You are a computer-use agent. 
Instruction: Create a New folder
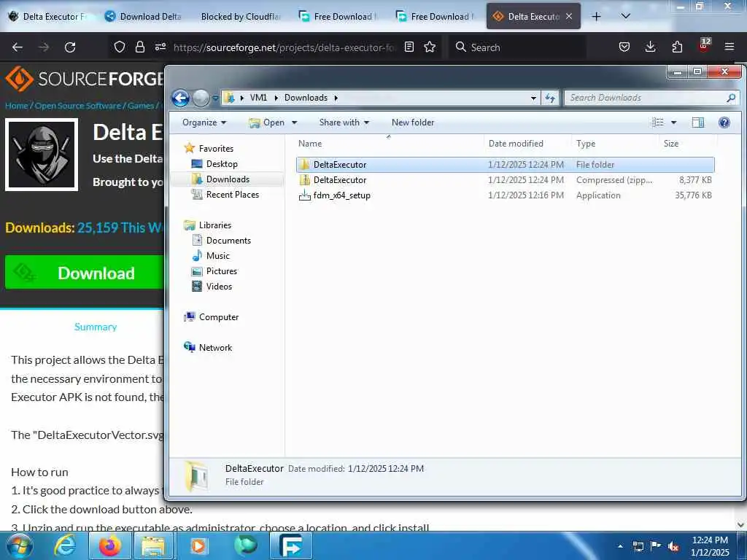pyautogui.click(x=413, y=122)
